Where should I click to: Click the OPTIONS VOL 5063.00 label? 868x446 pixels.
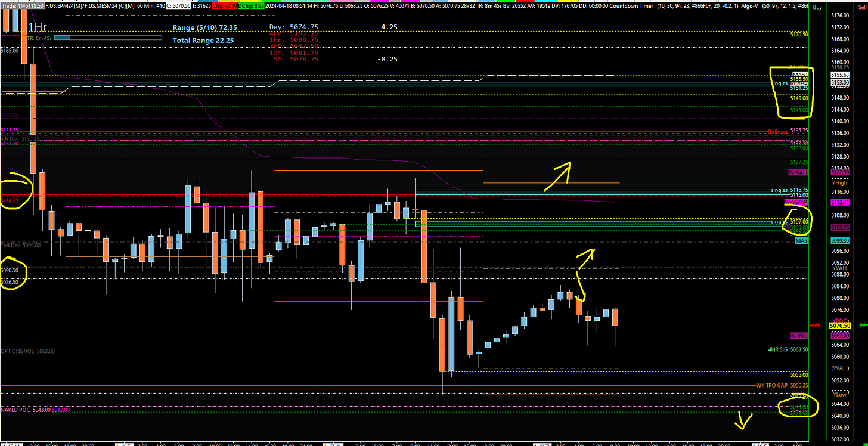coord(28,351)
